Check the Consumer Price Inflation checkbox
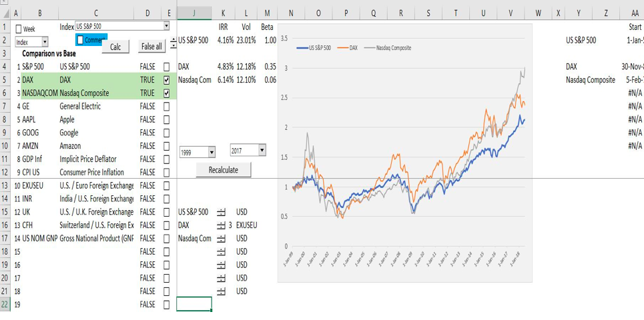Image resolution: width=644 pixels, height=320 pixels. pyautogui.click(x=166, y=172)
